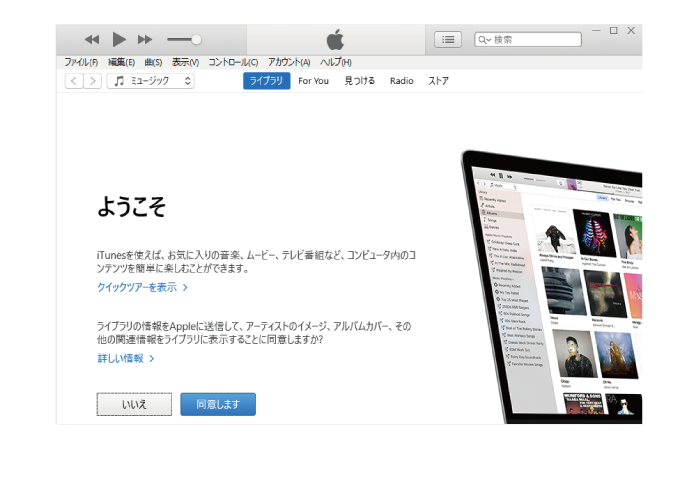700x500 pixels.
Task: Click the volume slider knob
Action: [x=196, y=40]
